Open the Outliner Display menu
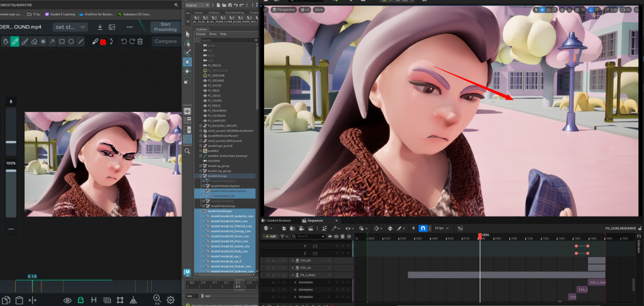 pos(201,34)
